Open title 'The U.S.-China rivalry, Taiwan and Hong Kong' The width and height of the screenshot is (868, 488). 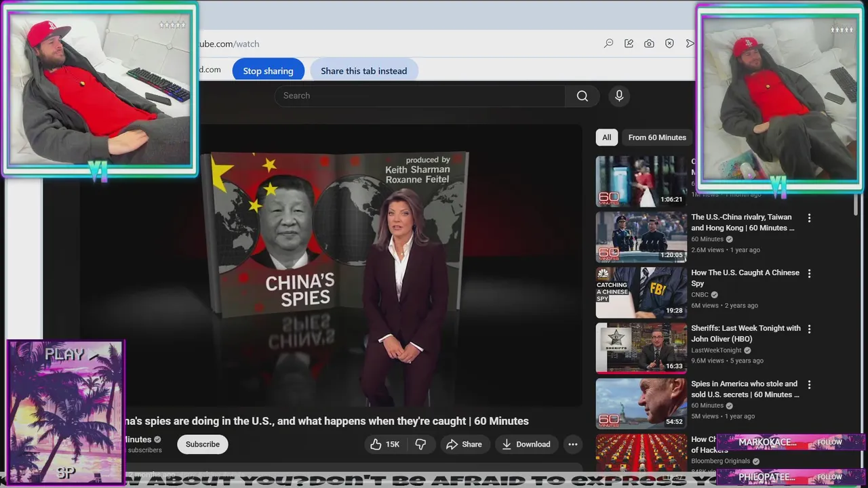click(743, 222)
